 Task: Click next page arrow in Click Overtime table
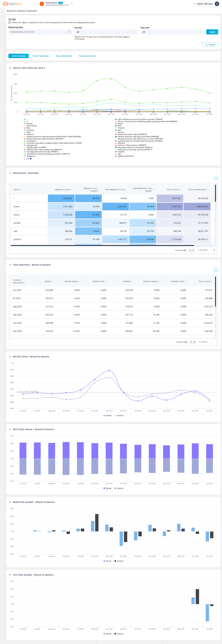(214, 342)
